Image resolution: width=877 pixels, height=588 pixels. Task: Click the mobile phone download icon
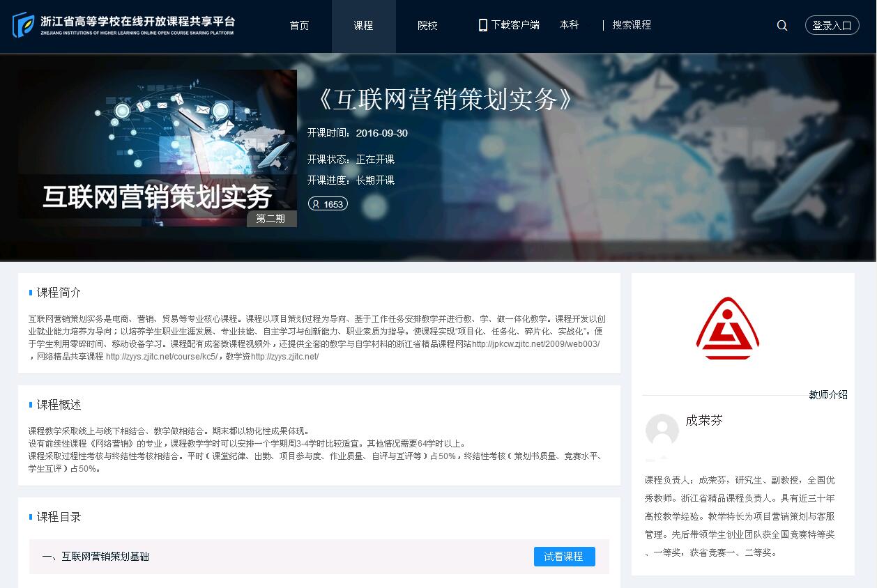[482, 25]
